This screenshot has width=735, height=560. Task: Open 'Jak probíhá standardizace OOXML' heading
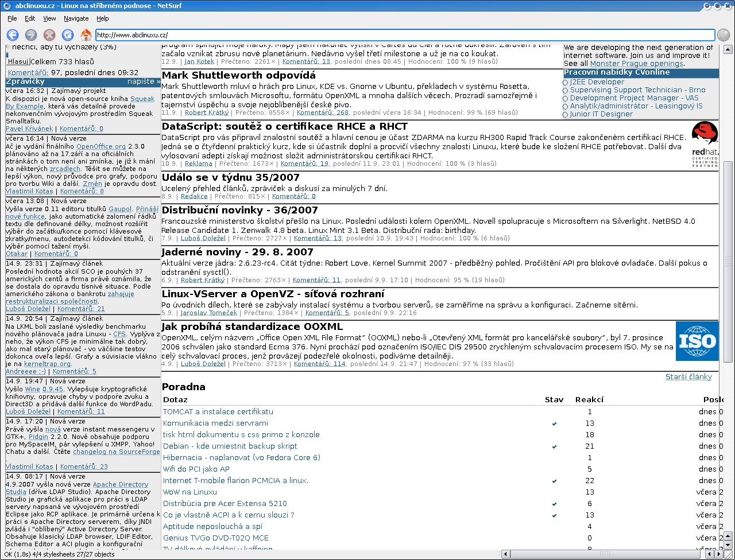[252, 326]
